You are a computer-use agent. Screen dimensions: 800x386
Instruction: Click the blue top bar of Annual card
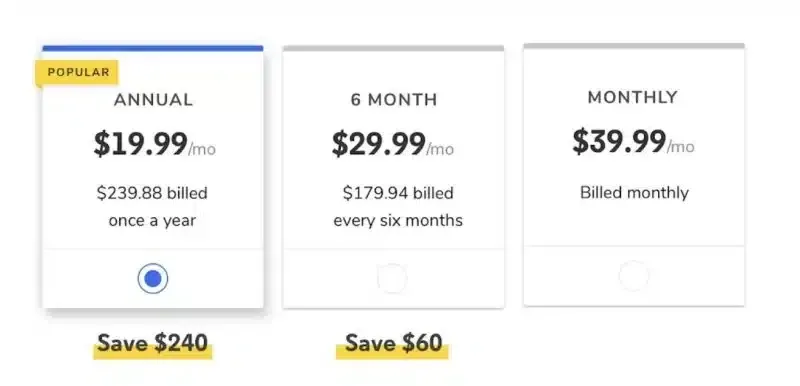(x=153, y=48)
